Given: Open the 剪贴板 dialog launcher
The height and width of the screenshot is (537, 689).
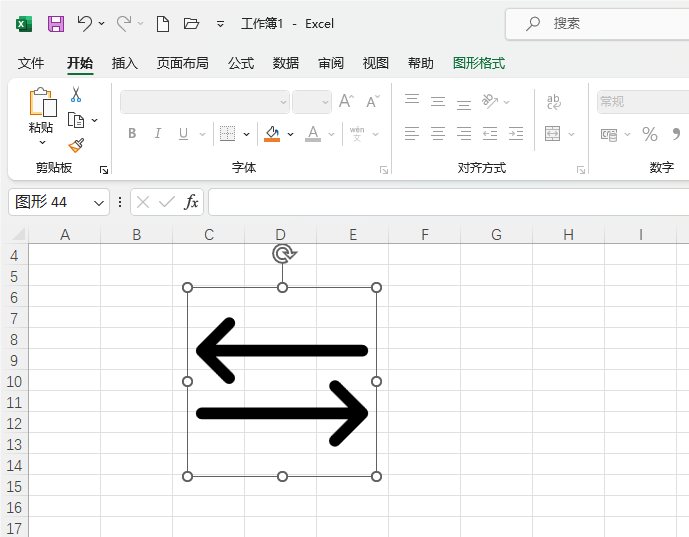Looking at the screenshot, I should [104, 170].
